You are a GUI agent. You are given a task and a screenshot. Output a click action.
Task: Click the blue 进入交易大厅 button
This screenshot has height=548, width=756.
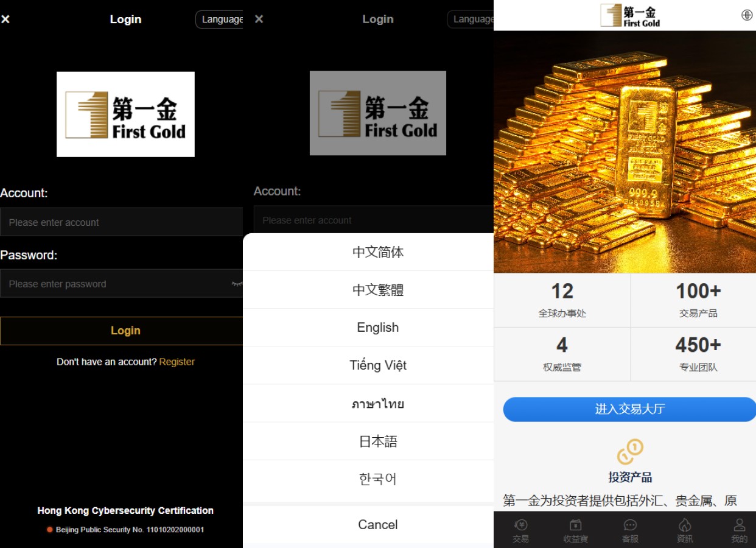tap(629, 409)
